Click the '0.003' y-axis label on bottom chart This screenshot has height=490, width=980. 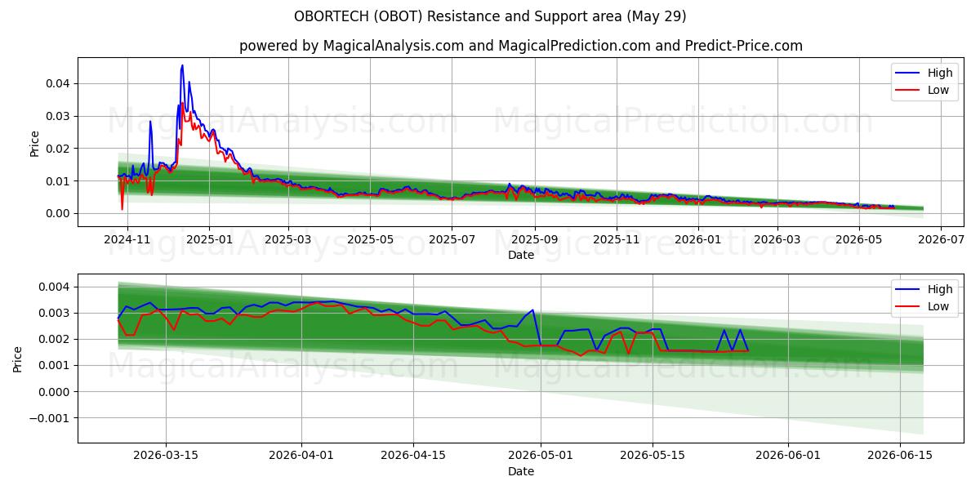point(56,313)
